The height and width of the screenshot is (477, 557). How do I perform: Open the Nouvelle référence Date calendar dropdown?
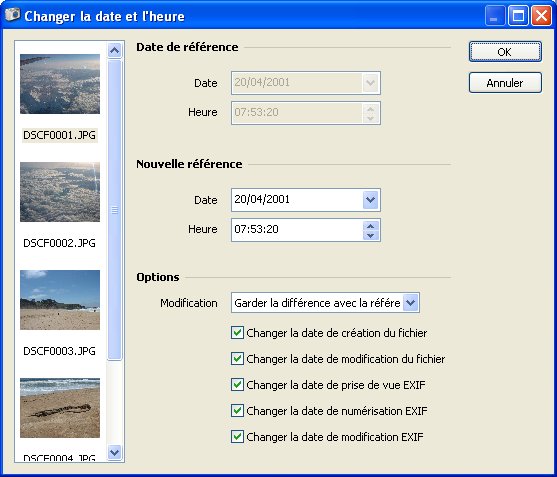371,200
